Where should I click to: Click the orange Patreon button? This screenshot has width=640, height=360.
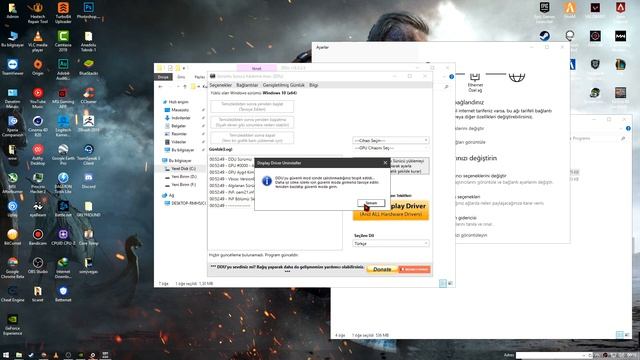click(414, 269)
